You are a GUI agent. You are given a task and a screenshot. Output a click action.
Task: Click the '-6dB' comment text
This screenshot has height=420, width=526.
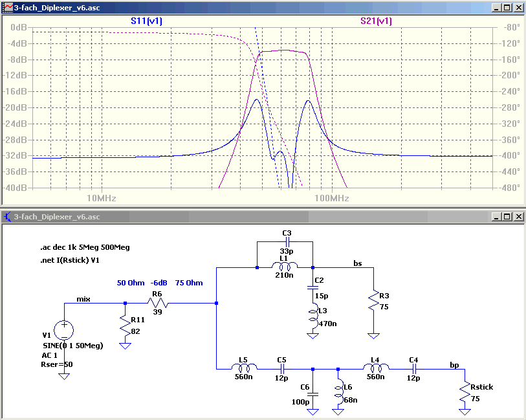159,283
